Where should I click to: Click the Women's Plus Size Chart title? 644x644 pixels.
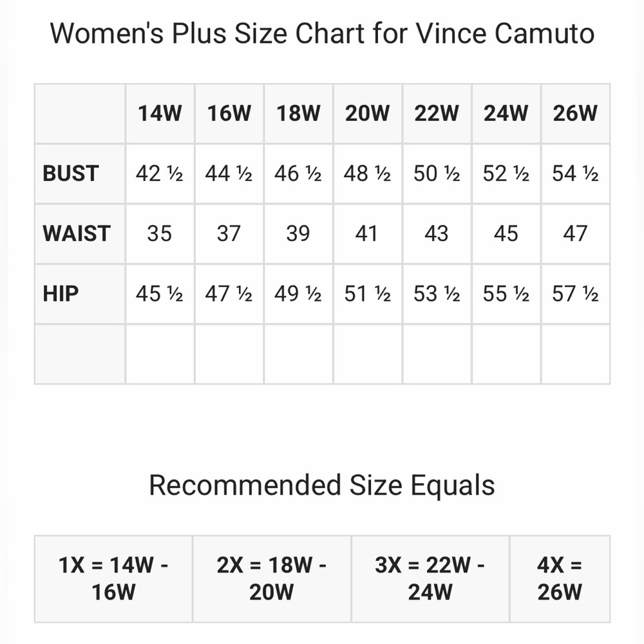pyautogui.click(x=322, y=32)
